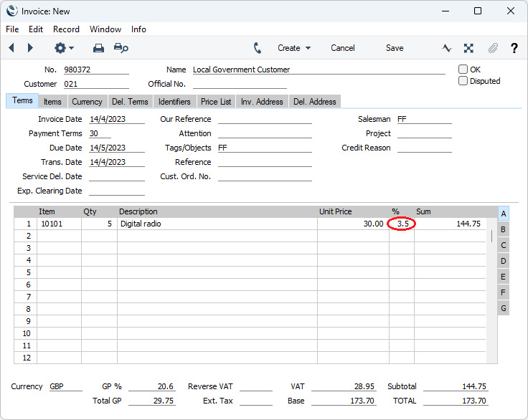This screenshot has height=420, width=528.
Task: Open the attachments paperclip icon
Action: point(493,48)
